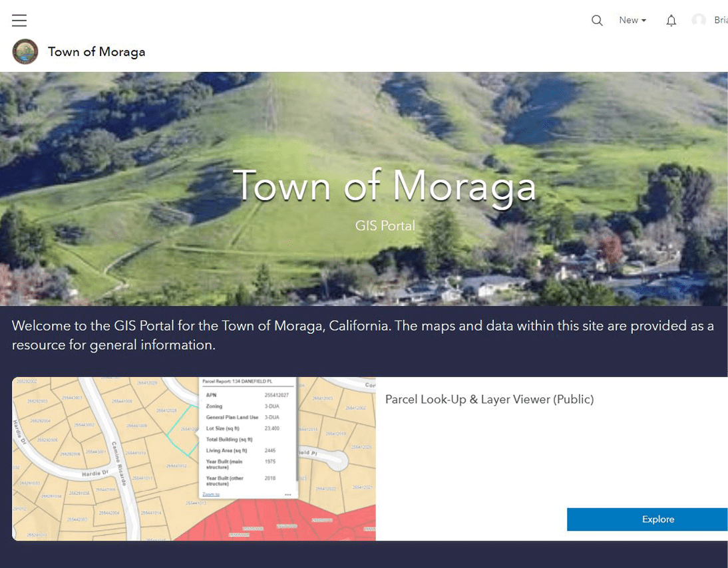728x568 pixels.
Task: Open the notifications bell icon
Action: pyautogui.click(x=671, y=20)
